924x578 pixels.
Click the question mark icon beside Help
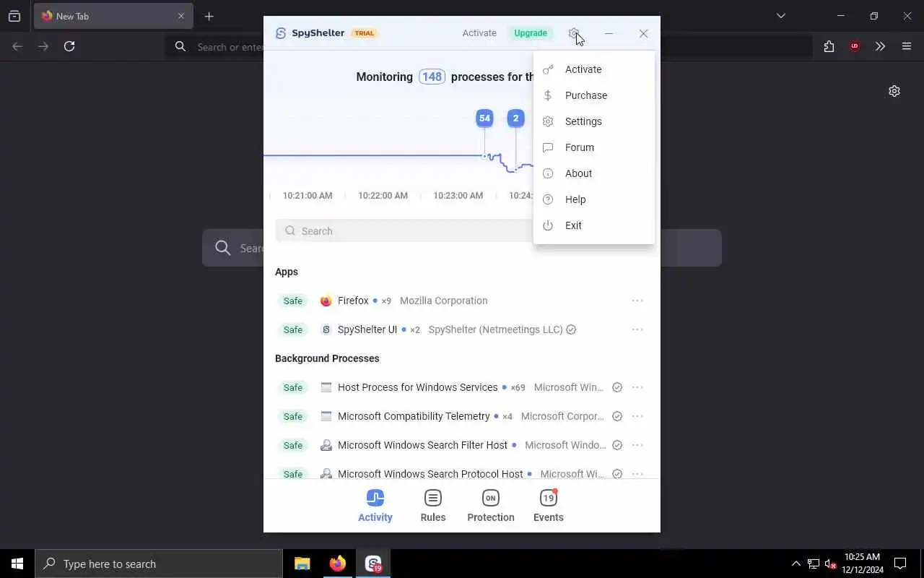pyautogui.click(x=548, y=199)
